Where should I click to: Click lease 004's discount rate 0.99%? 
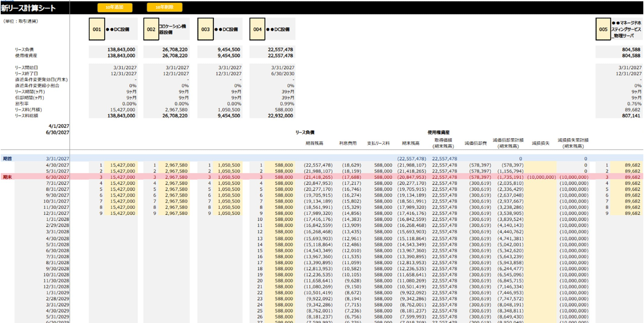[x=287, y=104]
